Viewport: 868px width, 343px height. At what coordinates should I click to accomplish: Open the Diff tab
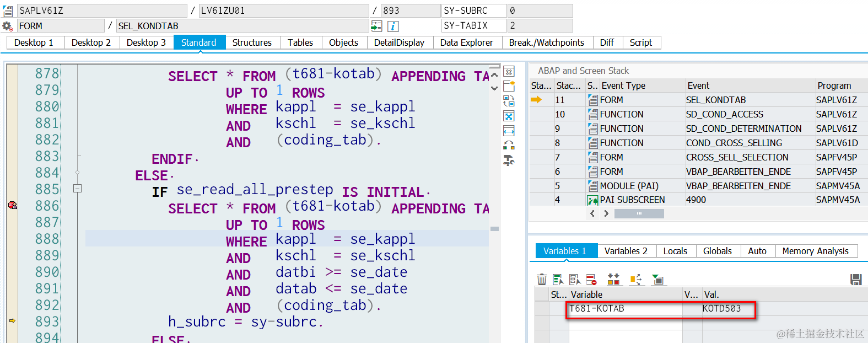tap(607, 42)
